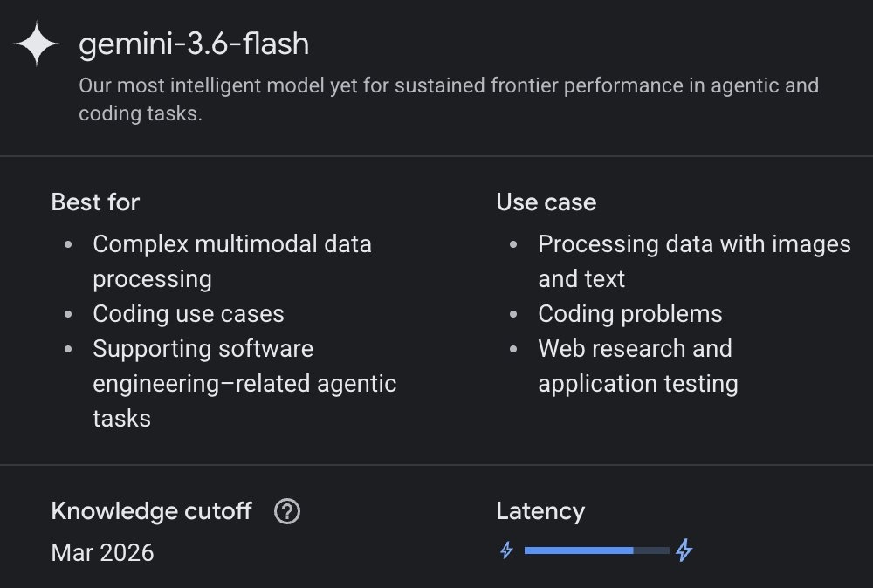
Task: Click the unfilled end of the latency bar
Action: (x=651, y=550)
